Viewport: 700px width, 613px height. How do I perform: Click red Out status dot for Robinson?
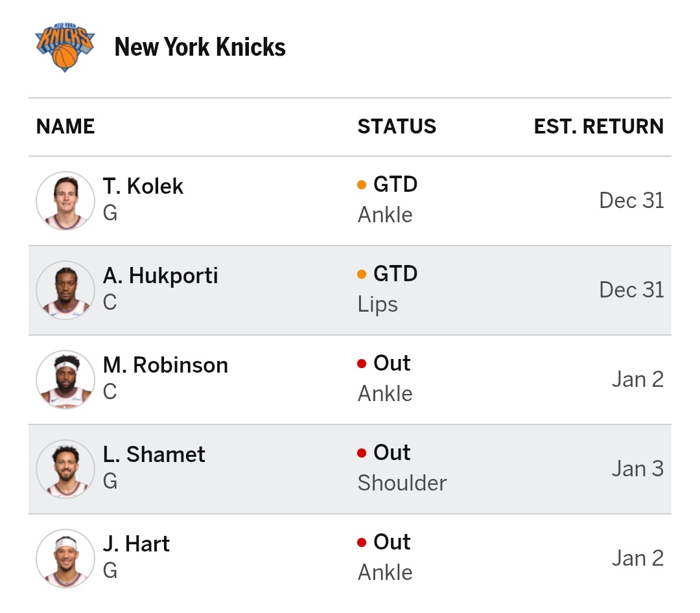[x=362, y=364]
